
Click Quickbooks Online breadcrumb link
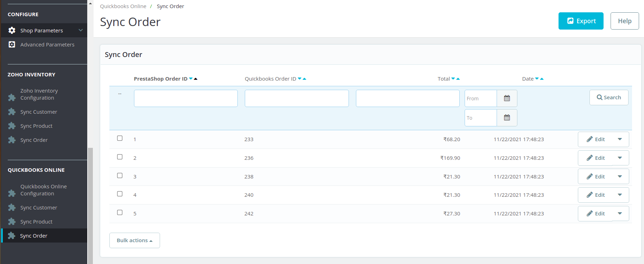tap(123, 6)
